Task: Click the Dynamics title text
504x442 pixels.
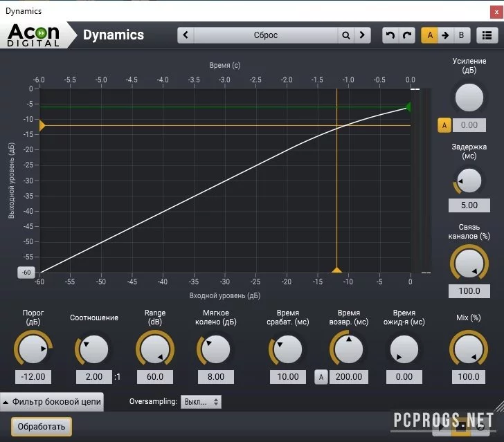Action: [x=114, y=35]
